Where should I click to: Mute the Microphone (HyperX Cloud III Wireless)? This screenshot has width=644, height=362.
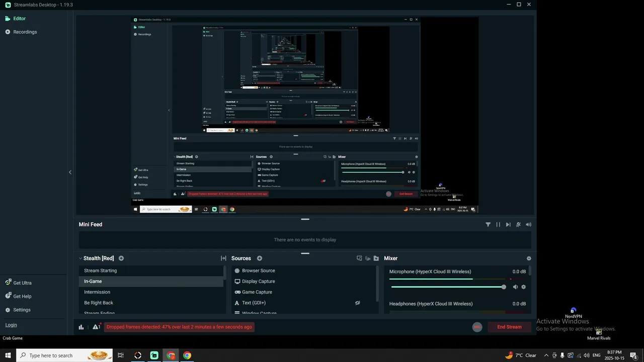tap(515, 287)
